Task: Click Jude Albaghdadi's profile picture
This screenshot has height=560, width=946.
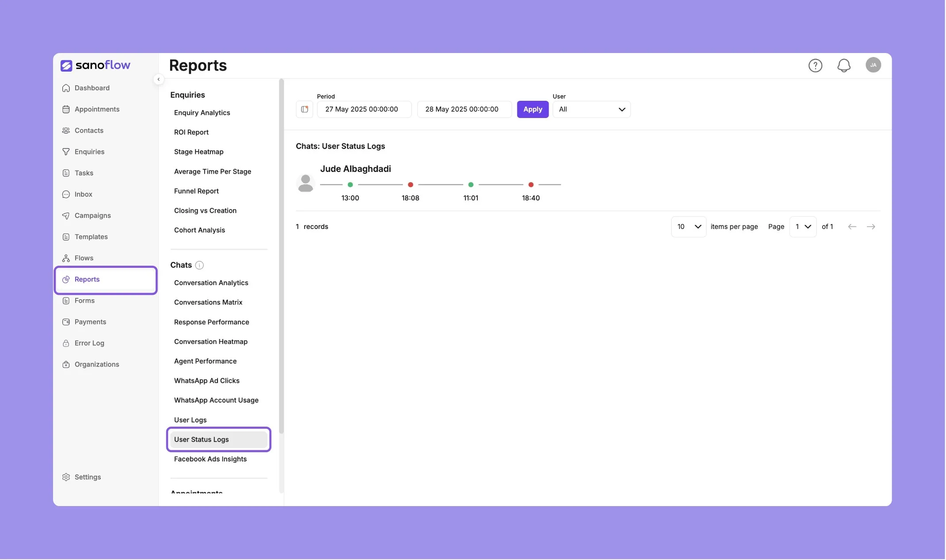Action: tap(305, 183)
